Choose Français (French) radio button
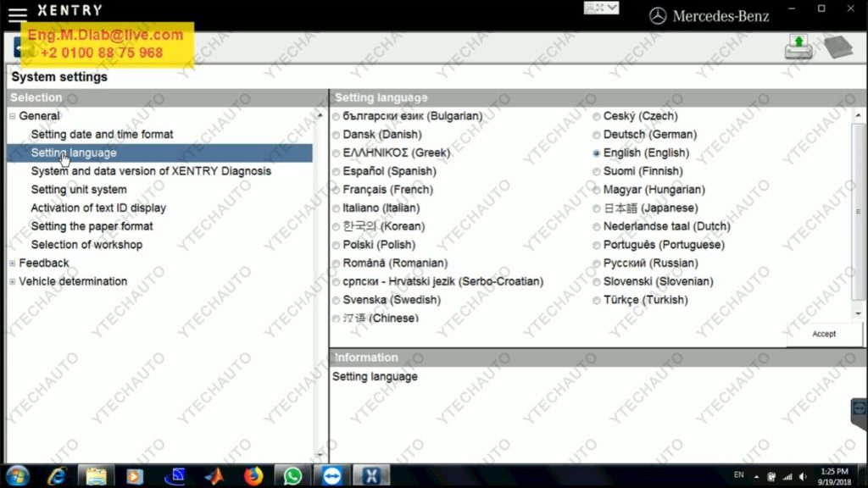 (337, 190)
